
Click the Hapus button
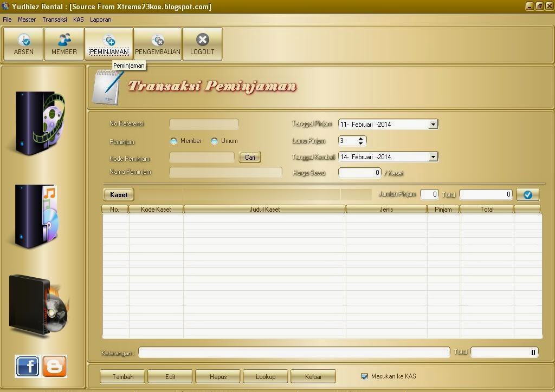(218, 376)
